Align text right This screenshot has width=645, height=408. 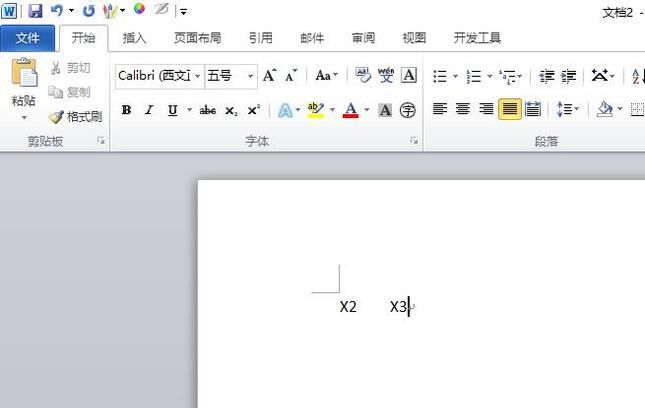tap(486, 109)
